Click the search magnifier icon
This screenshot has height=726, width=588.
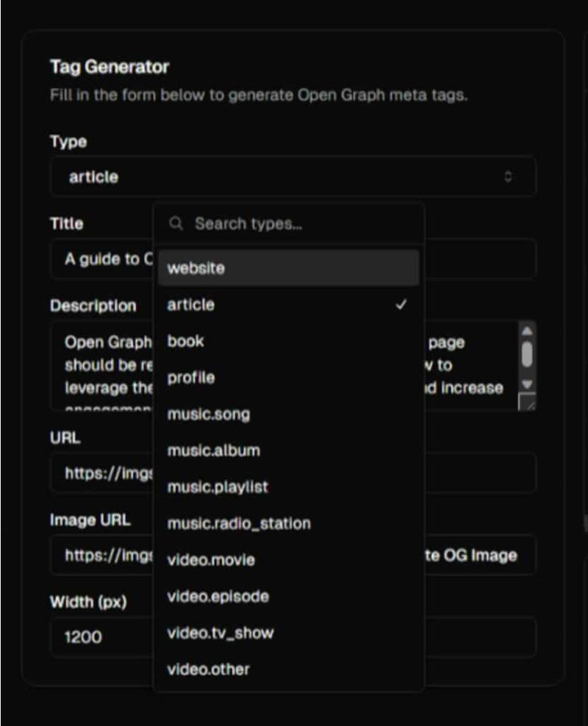pyautogui.click(x=176, y=223)
